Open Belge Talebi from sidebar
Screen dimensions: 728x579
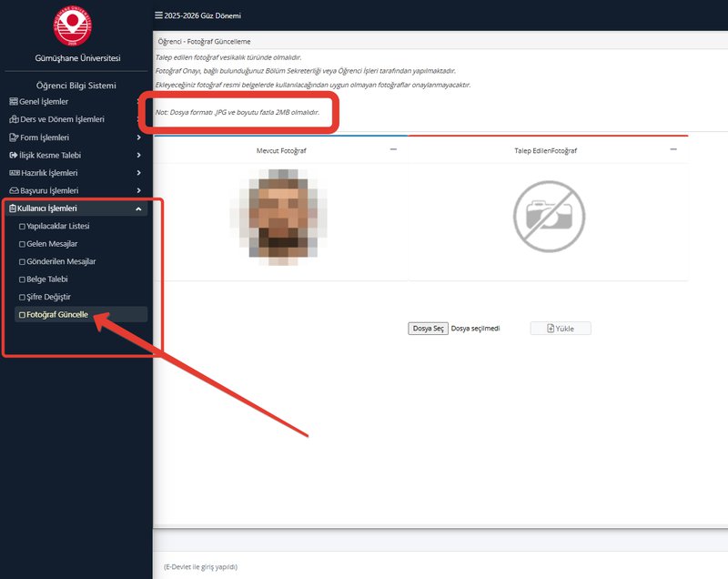[x=47, y=279]
